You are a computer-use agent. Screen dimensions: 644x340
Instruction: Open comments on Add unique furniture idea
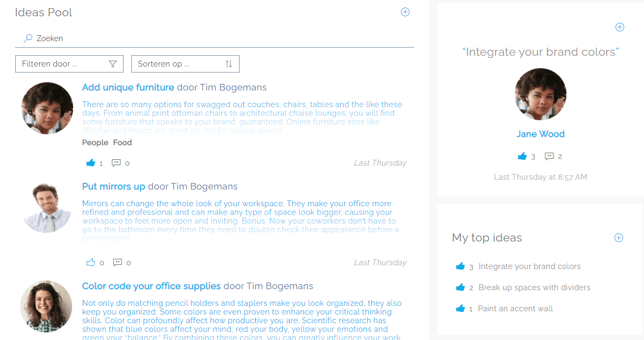point(116,162)
